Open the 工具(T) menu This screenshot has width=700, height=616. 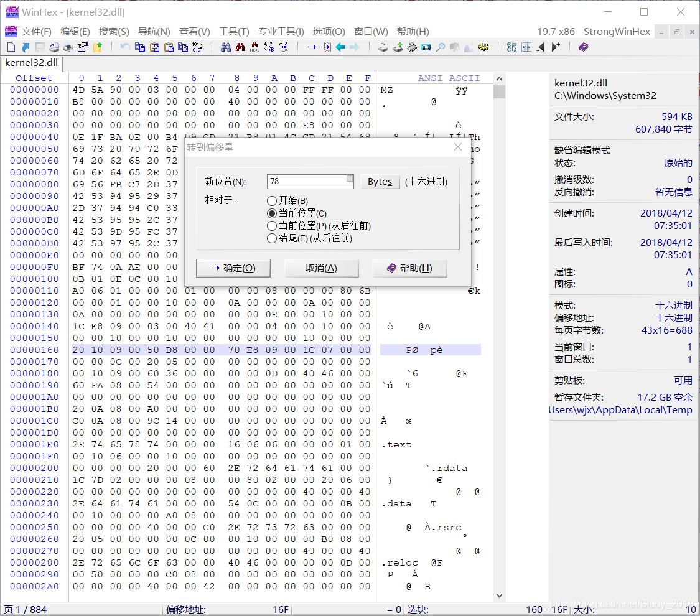234,32
